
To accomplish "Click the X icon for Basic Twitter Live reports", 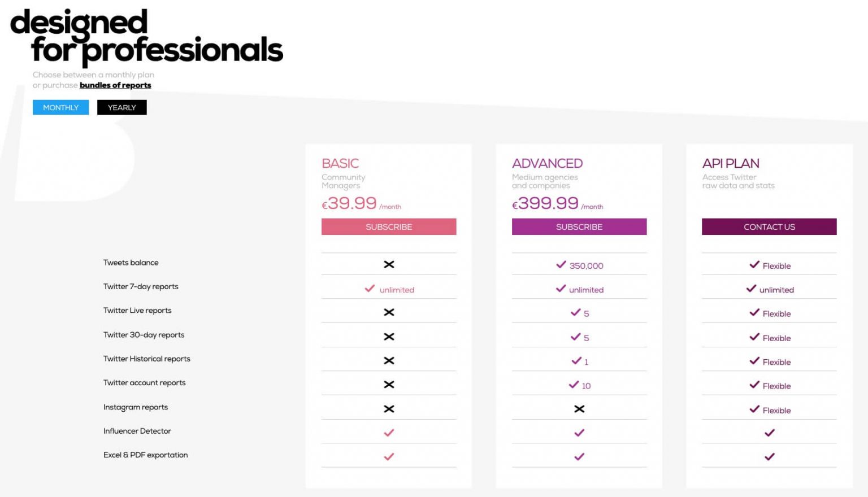I will (x=389, y=312).
